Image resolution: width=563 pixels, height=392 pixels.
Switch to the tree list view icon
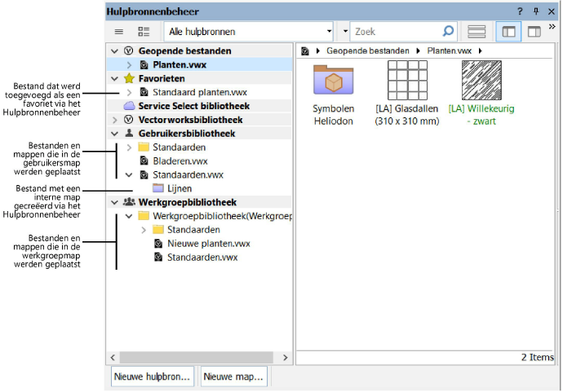144,32
